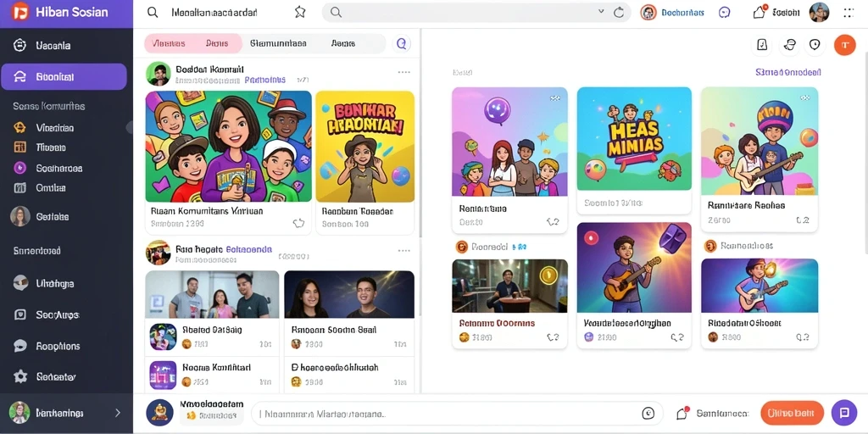Click the top center search input field
This screenshot has height=434, width=868.
(476, 12)
